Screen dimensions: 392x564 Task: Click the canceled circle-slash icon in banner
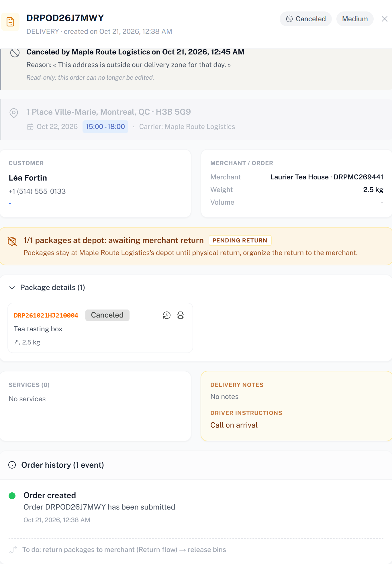(x=15, y=53)
